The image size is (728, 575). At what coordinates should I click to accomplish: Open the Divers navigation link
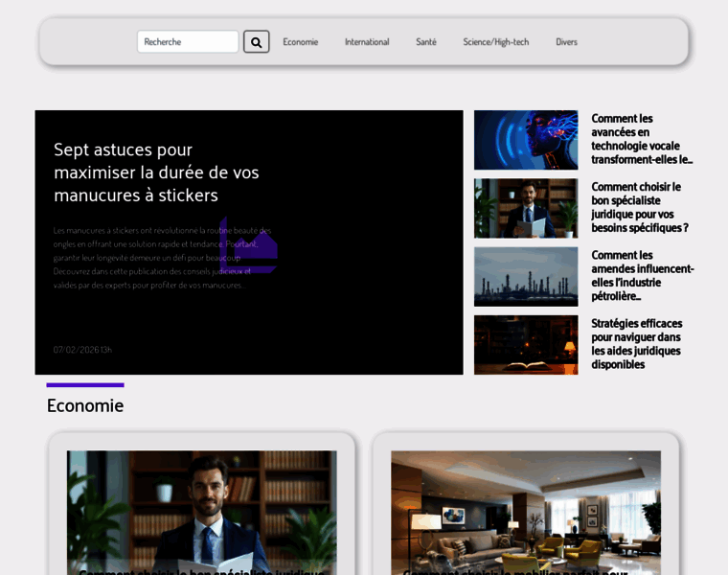(x=566, y=42)
